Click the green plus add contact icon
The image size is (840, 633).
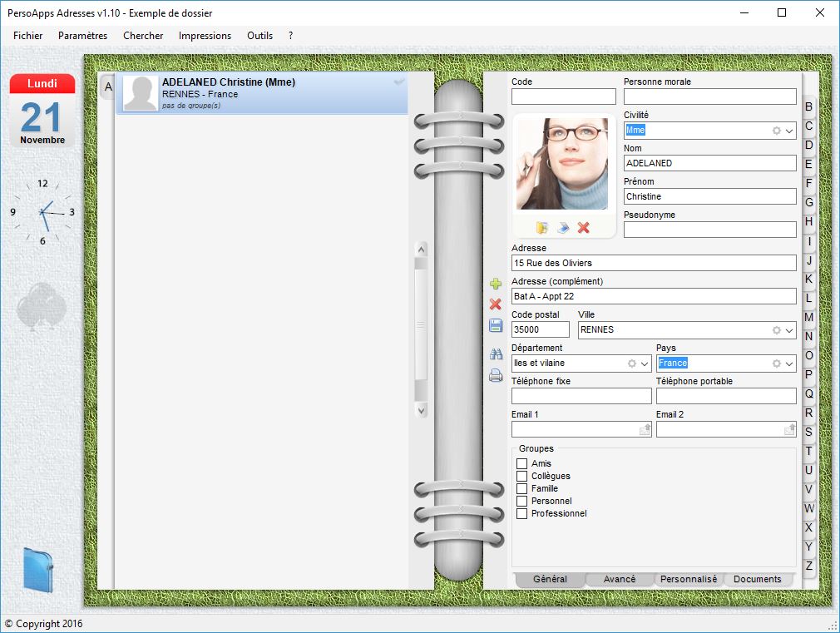click(496, 284)
